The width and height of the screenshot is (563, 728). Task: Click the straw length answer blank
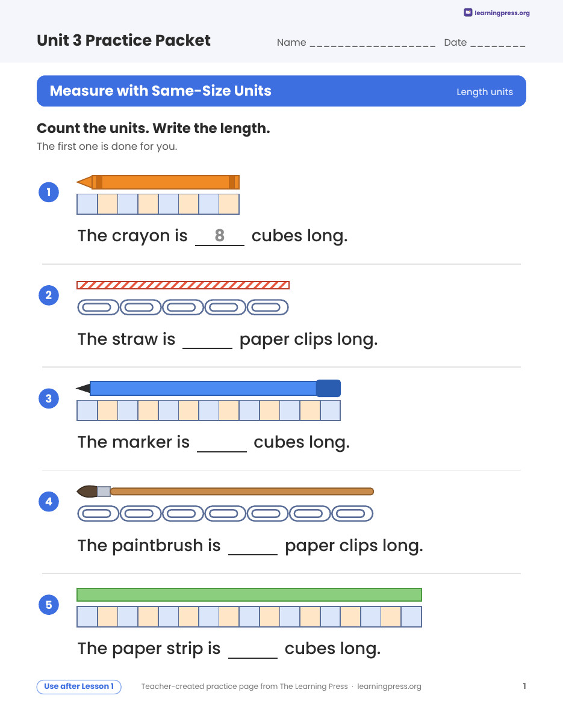[207, 342]
